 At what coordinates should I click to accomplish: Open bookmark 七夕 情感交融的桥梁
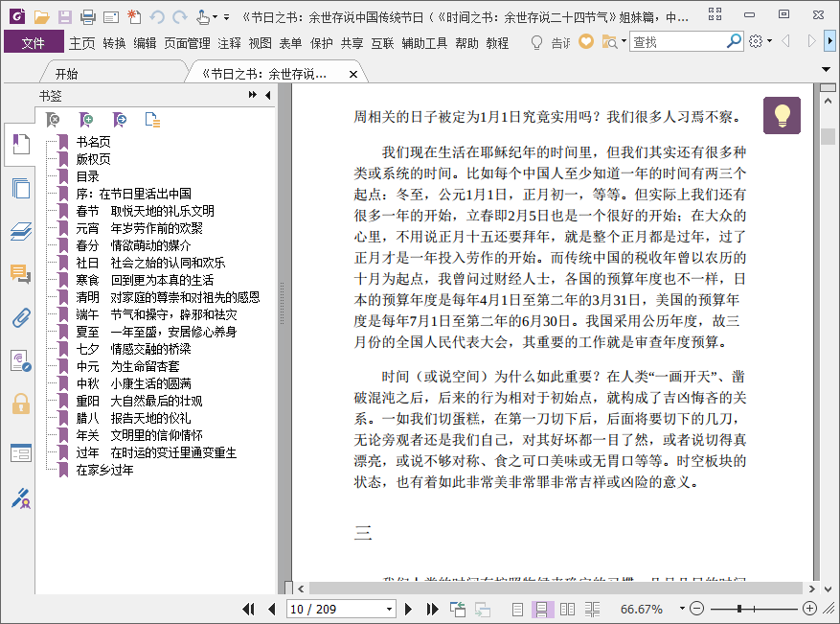pos(133,349)
